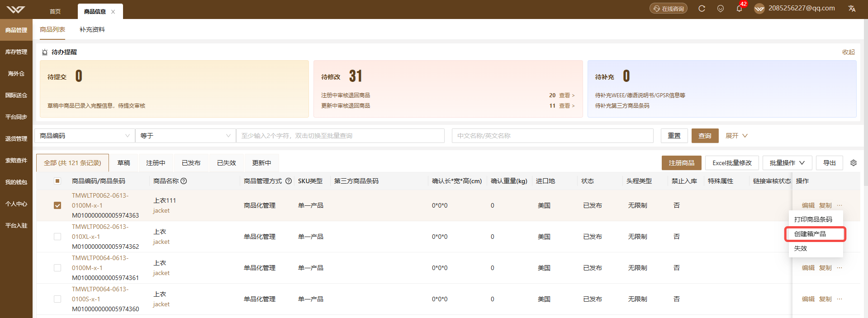Click 编辑 for TMWLTP0064-0613-0100M row
This screenshot has width=868, height=318.
(x=808, y=268)
